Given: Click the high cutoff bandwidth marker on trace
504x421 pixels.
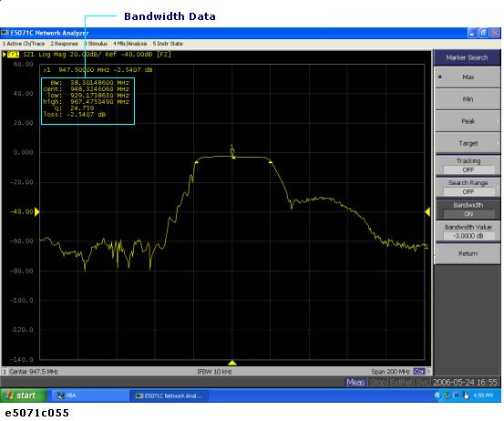Looking at the screenshot, I should 271,162.
